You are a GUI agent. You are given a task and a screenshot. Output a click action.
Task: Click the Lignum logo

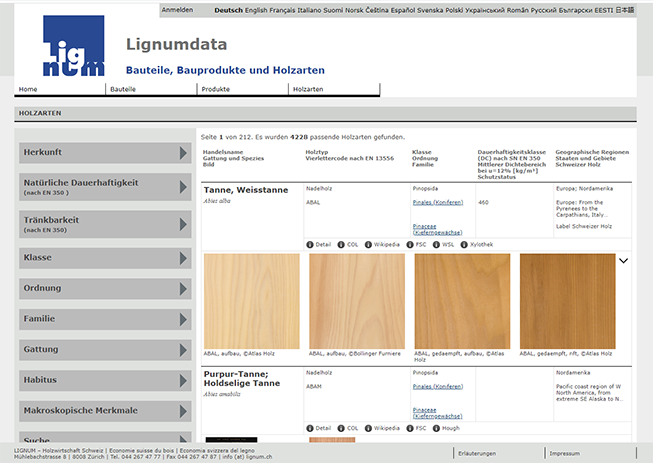coord(74,46)
